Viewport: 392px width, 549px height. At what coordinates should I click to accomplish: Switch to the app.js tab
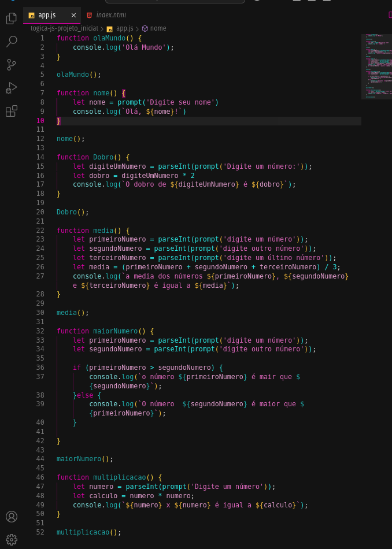click(52, 16)
